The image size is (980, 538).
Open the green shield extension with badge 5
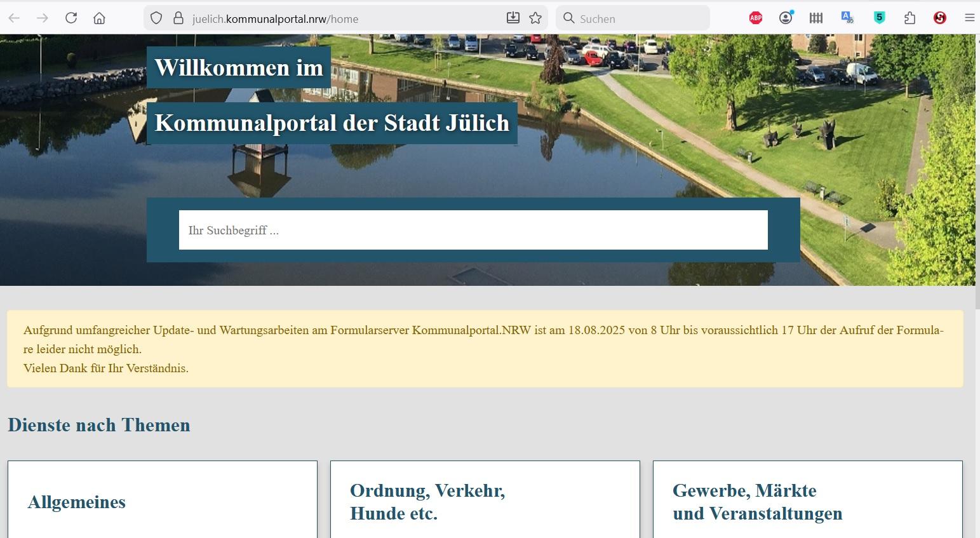pos(879,18)
